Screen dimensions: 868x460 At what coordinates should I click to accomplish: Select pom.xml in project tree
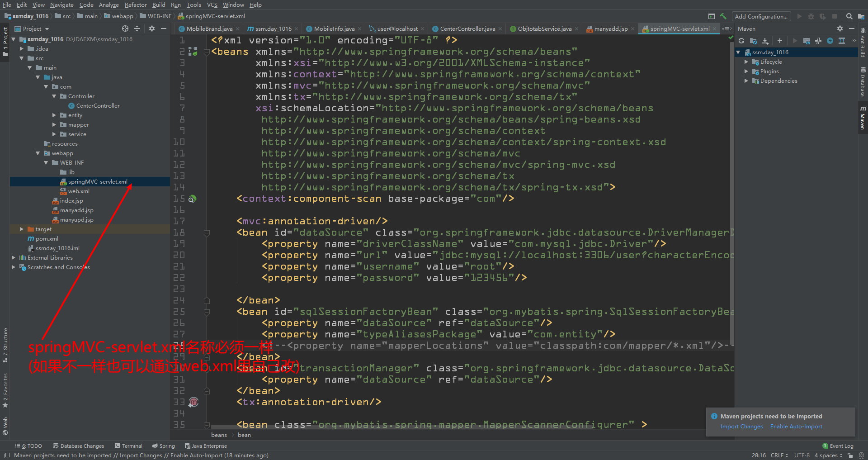(x=47, y=239)
